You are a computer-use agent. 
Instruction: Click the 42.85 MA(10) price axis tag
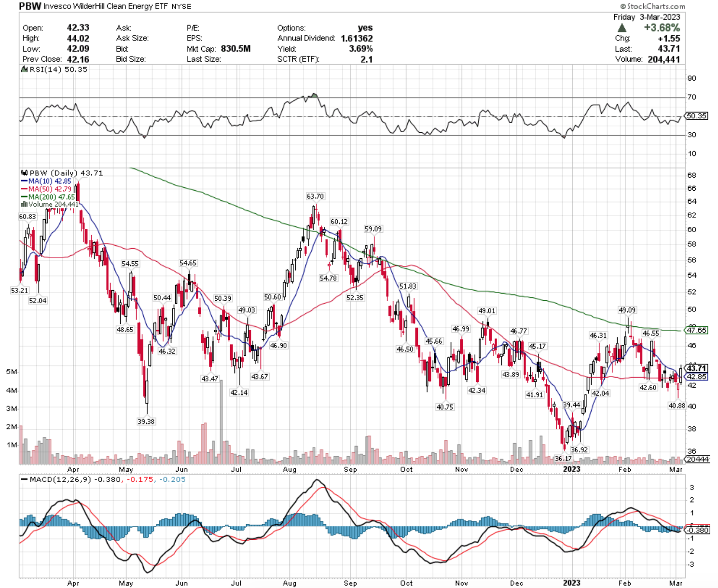(696, 377)
